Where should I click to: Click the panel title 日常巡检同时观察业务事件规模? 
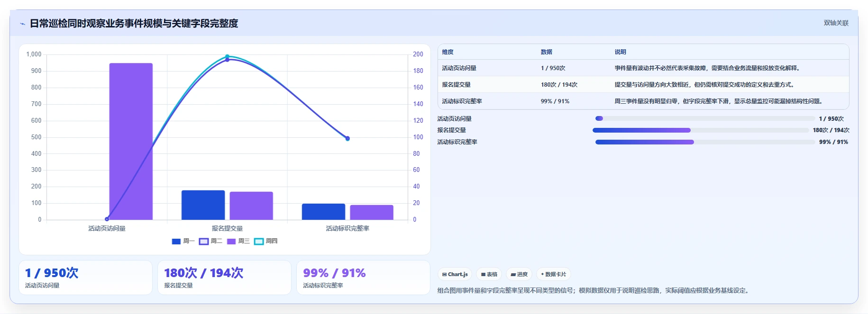(134, 23)
